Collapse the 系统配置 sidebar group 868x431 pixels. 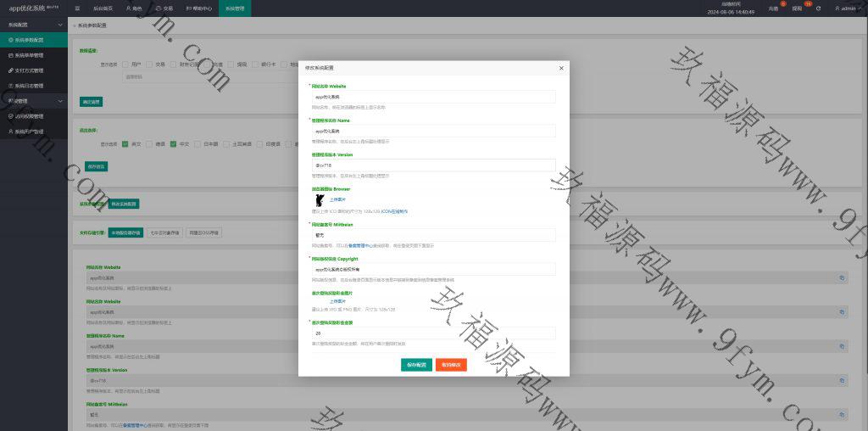coord(60,25)
